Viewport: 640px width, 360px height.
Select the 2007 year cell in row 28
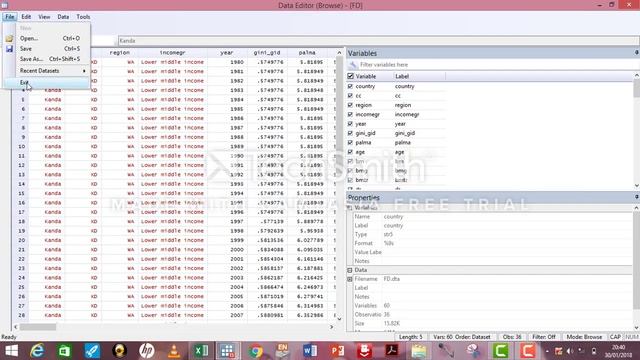pos(227,315)
